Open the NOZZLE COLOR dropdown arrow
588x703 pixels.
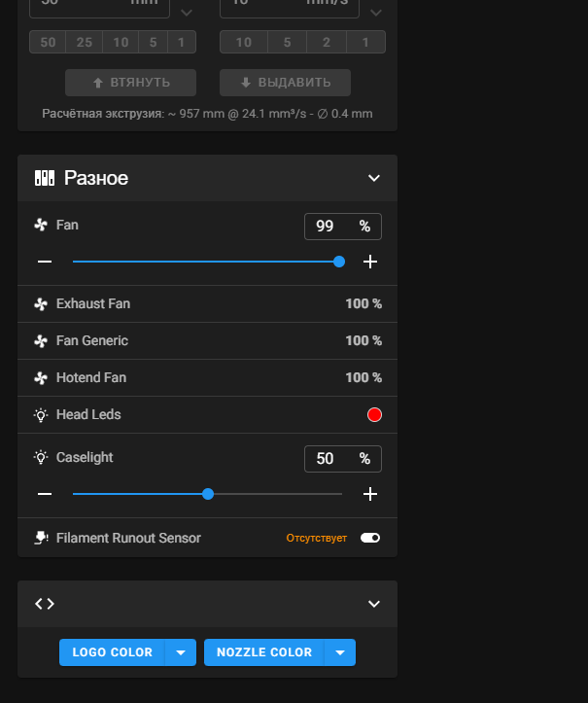[340, 652]
